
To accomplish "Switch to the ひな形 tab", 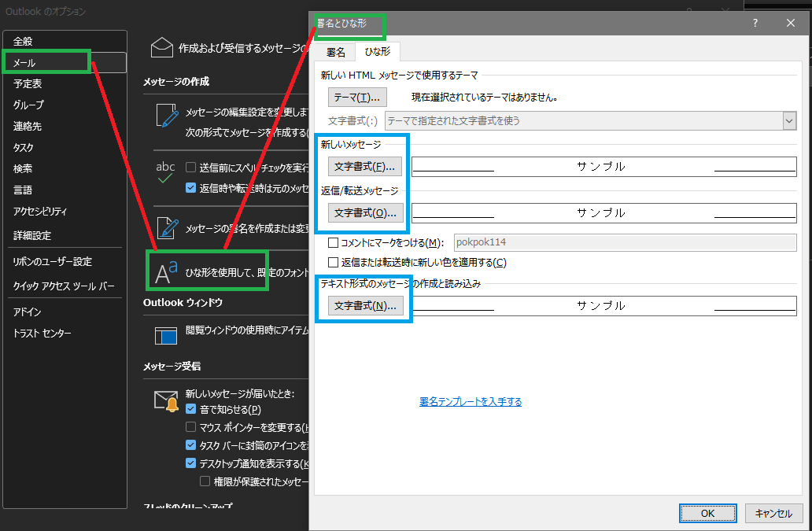I will pos(378,52).
